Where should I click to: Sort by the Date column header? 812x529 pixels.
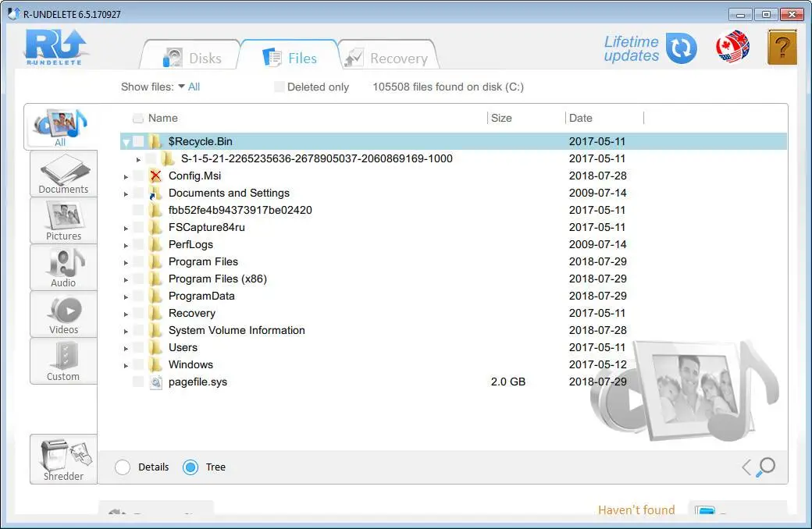(x=581, y=118)
